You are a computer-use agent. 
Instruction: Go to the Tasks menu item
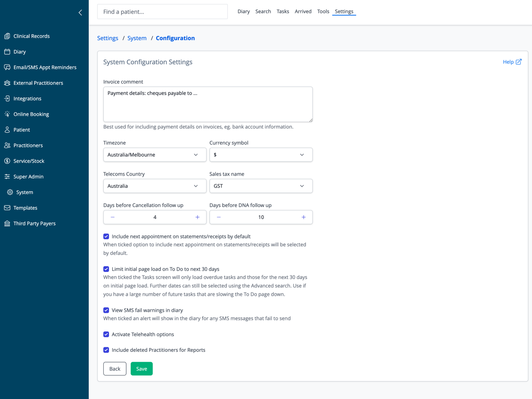[283, 11]
